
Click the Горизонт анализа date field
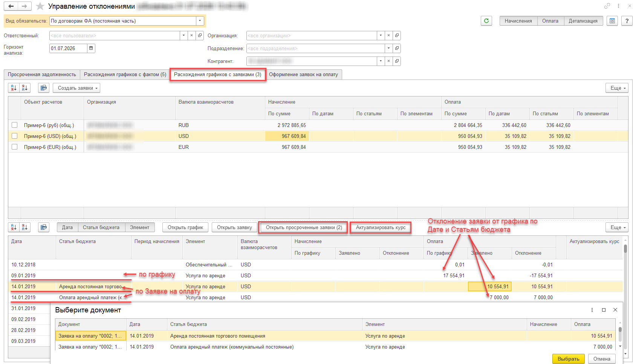68,48
